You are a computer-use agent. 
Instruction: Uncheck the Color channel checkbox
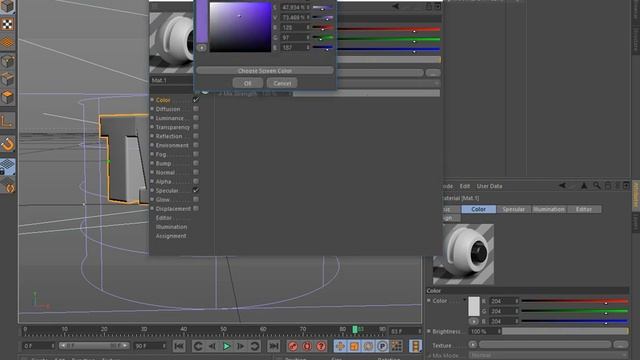[196, 100]
